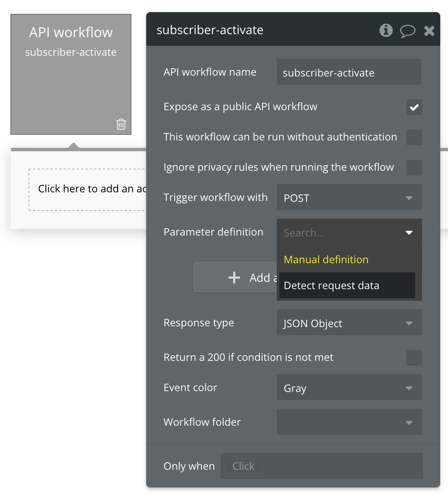
Task: Close the subscriber-activate property panel
Action: click(429, 31)
